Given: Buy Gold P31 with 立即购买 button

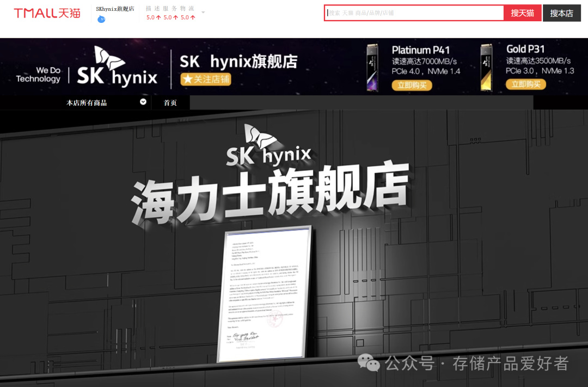Looking at the screenshot, I should pos(526,84).
